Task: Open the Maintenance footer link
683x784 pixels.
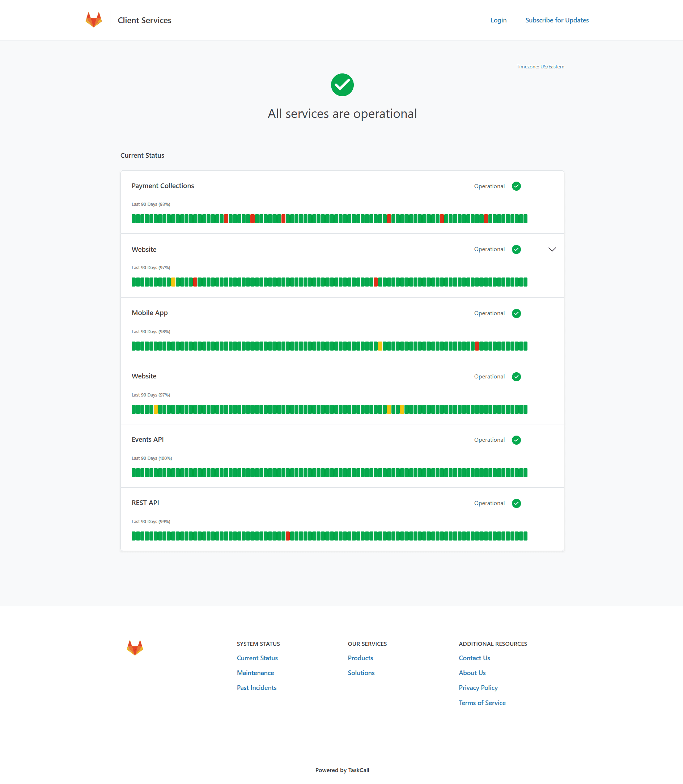Action: pyautogui.click(x=255, y=673)
